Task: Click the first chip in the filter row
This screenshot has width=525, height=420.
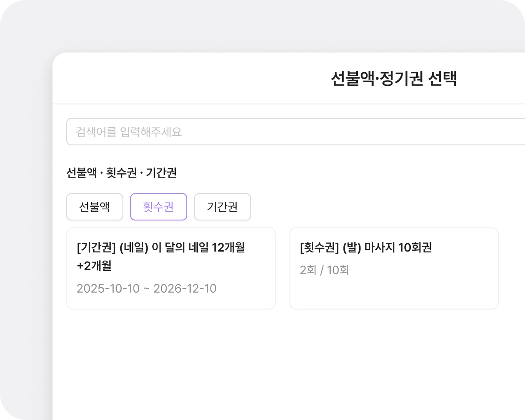Action: 94,207
